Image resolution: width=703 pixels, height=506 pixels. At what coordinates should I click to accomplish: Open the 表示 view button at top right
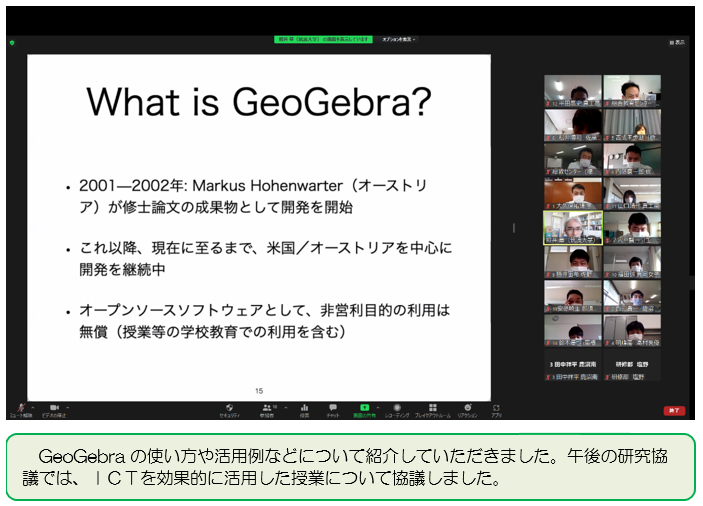(x=677, y=42)
